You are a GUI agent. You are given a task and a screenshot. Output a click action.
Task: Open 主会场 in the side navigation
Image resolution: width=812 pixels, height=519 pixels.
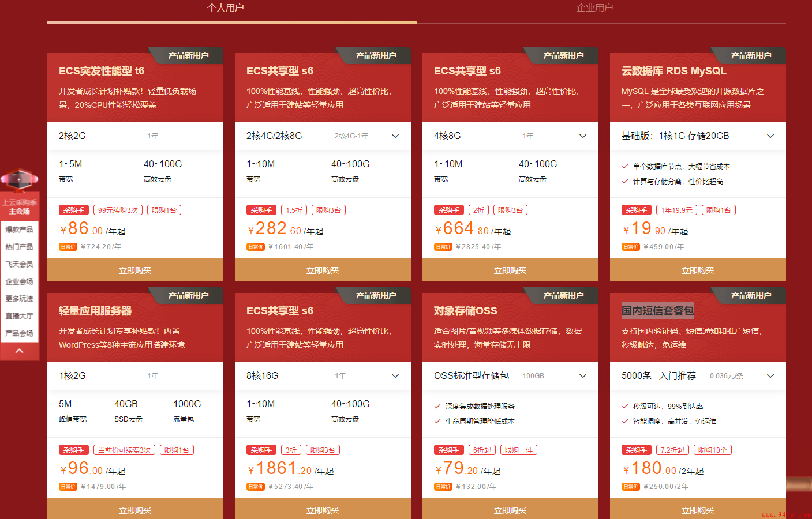(x=19, y=211)
